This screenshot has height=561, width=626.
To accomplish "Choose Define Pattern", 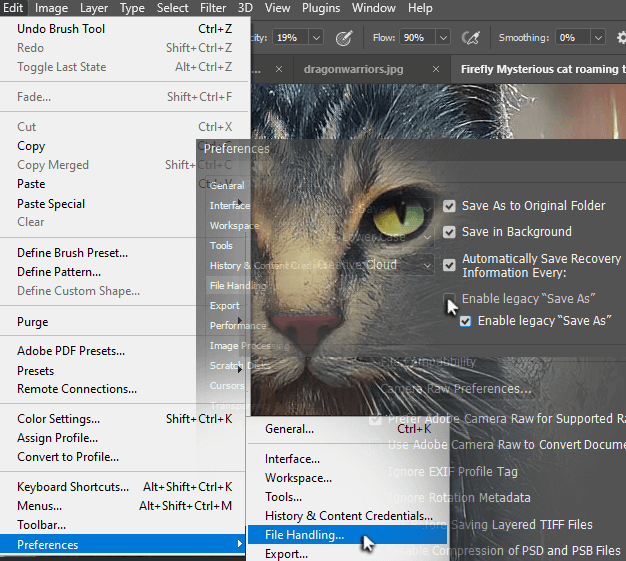I will tap(125, 272).
